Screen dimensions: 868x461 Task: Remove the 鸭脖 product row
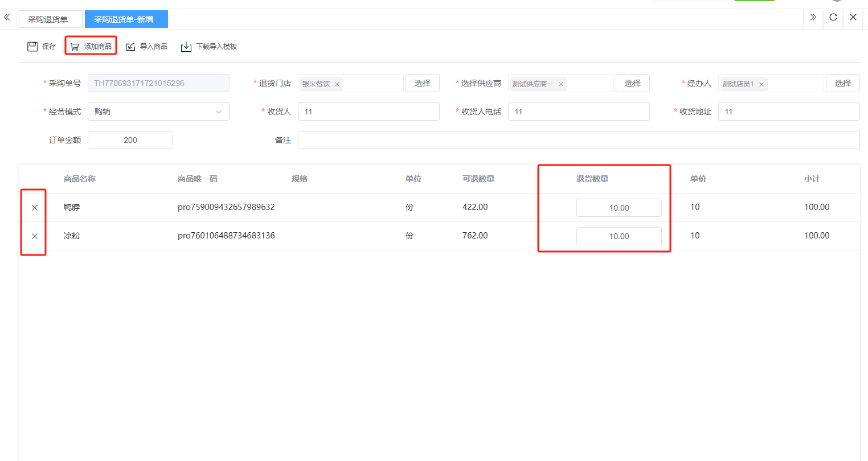(x=35, y=208)
